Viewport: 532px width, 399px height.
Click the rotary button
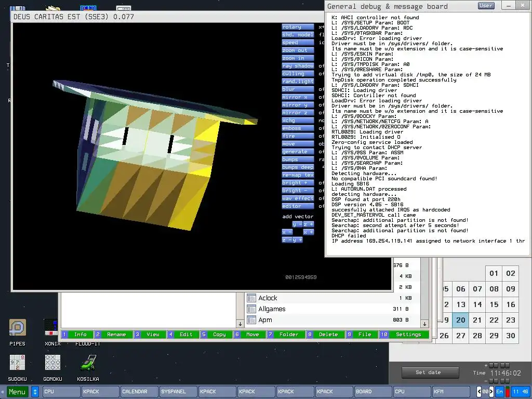298,27
